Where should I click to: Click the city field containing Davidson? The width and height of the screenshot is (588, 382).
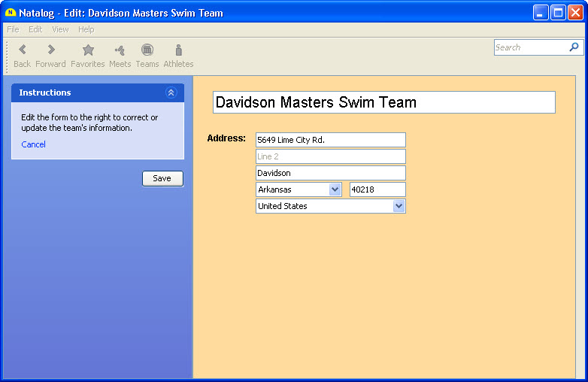point(330,173)
